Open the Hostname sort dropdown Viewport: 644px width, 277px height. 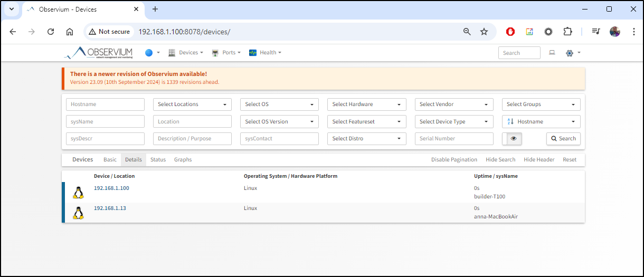[x=541, y=121]
